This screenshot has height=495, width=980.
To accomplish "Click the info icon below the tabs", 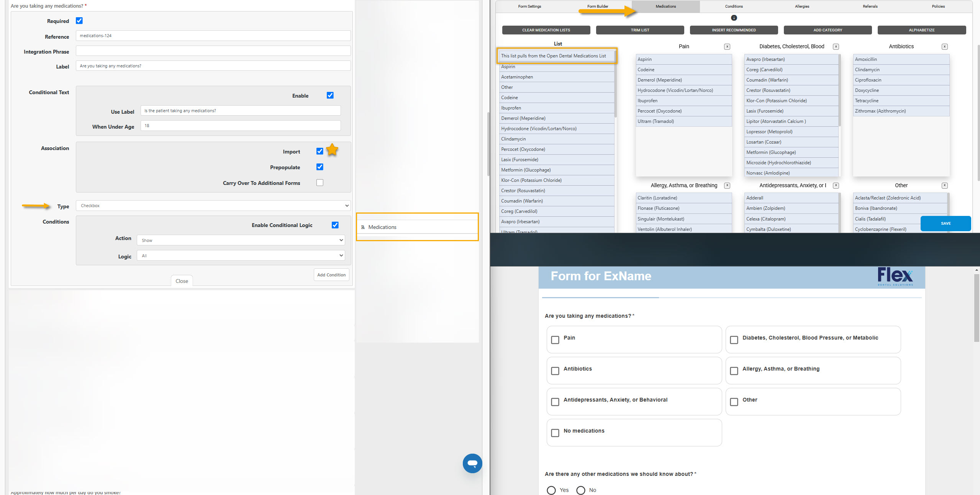I will (734, 18).
